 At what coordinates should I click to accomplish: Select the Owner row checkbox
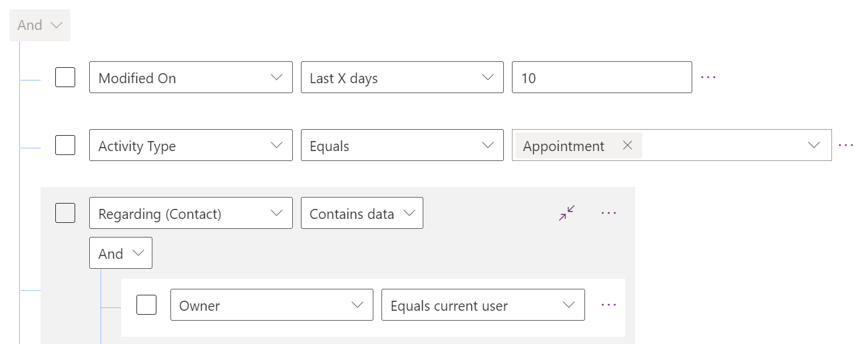pos(146,305)
